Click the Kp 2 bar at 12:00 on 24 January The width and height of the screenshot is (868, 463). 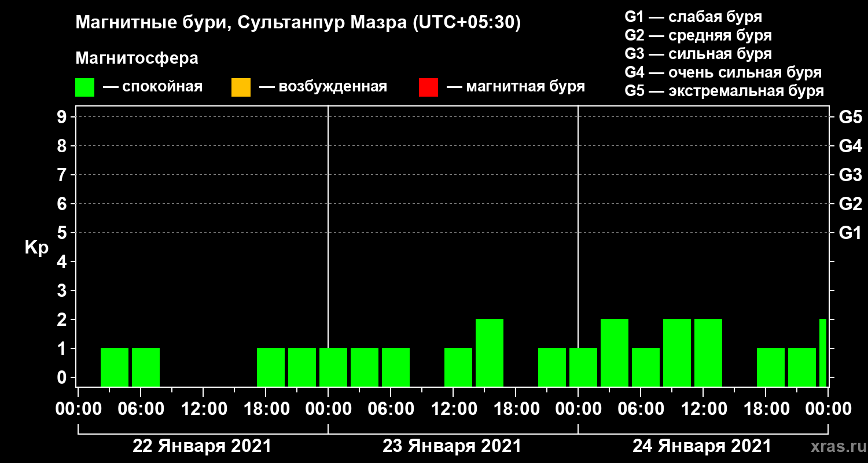pos(708,352)
